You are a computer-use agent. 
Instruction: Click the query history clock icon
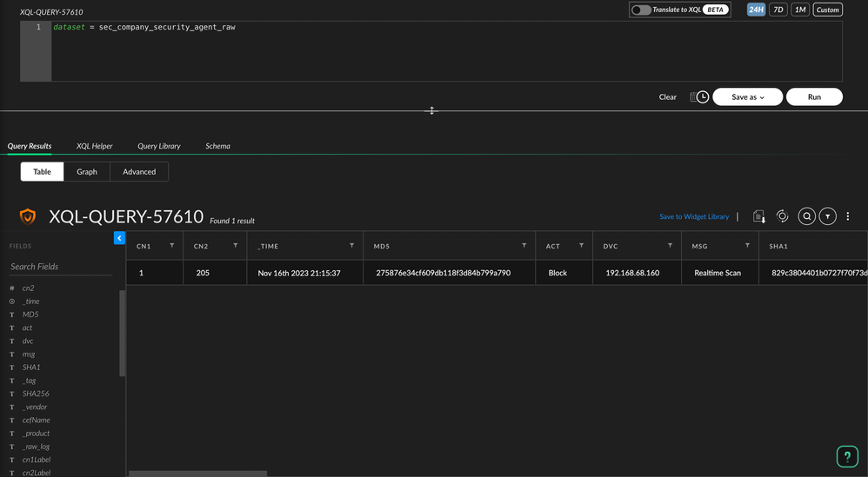(x=700, y=97)
